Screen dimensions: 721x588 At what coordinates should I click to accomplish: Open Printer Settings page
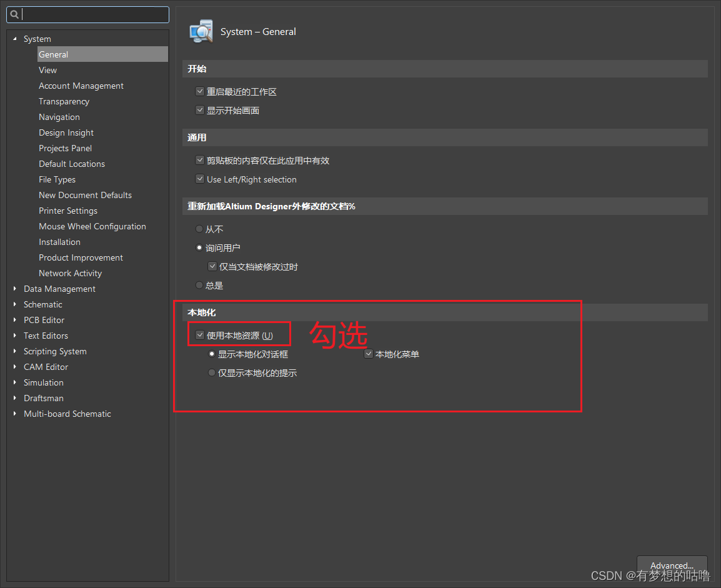(x=68, y=211)
